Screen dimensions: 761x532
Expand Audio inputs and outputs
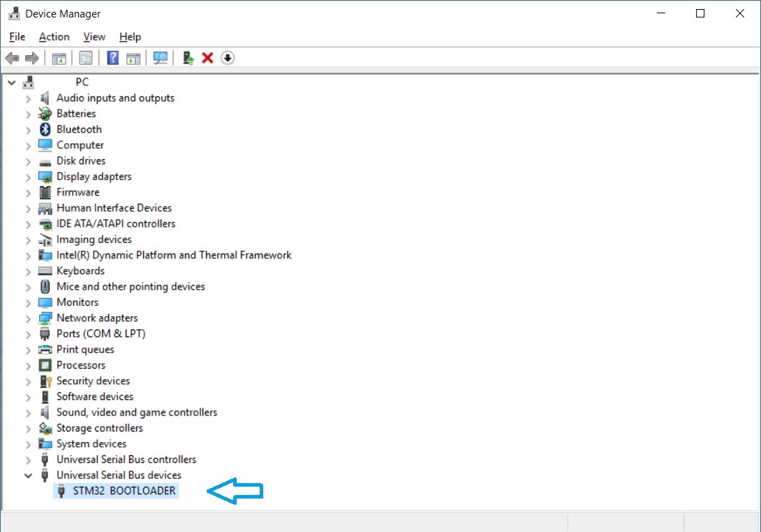28,98
